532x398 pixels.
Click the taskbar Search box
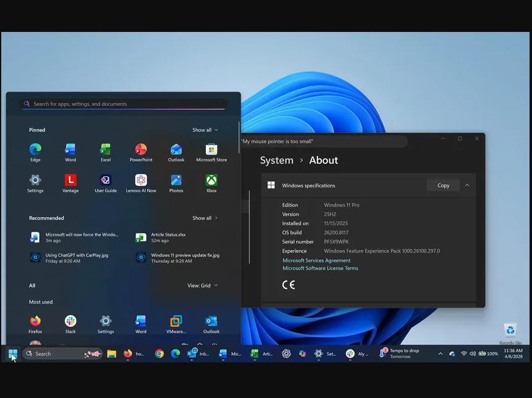coord(63,354)
